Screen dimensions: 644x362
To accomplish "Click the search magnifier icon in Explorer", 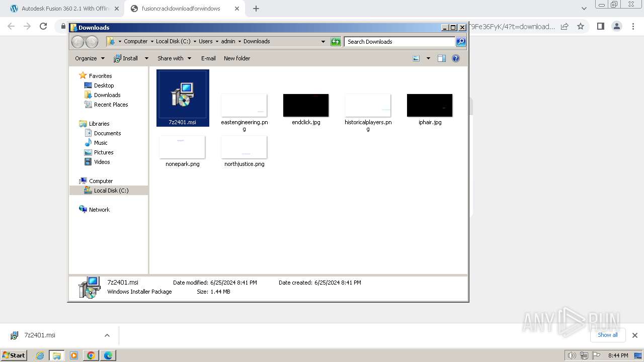I will point(461,42).
